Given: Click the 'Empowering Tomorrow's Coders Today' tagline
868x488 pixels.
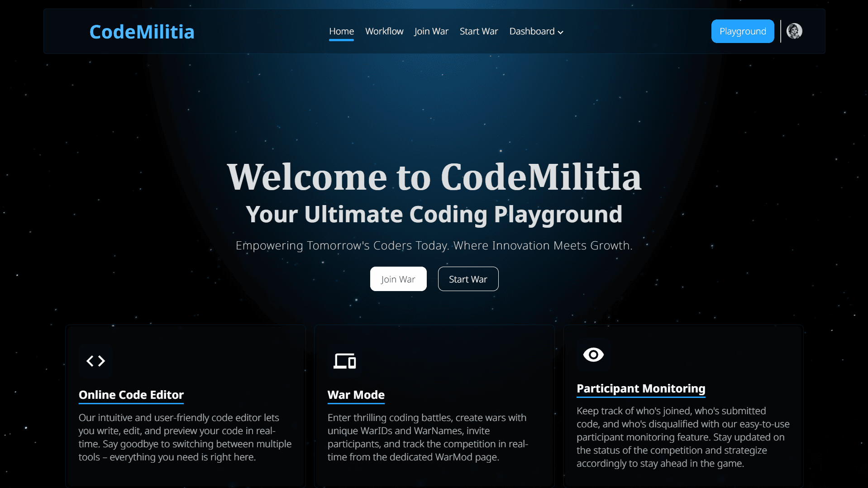Looking at the screenshot, I should click(x=434, y=245).
